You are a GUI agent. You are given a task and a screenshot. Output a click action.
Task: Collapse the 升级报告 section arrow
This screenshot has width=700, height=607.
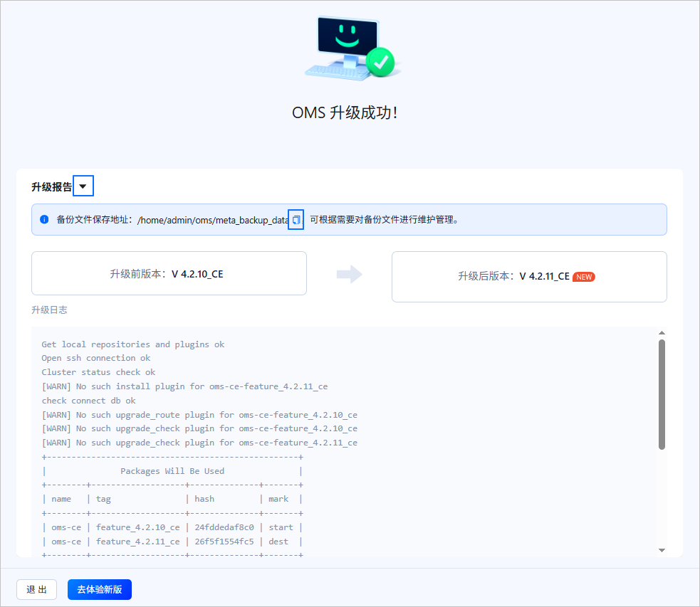(x=83, y=186)
